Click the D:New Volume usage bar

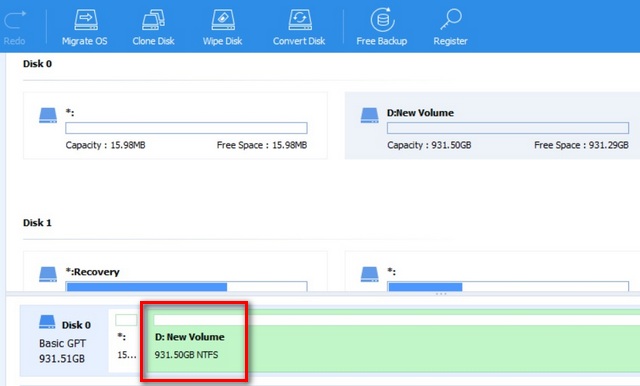click(508, 128)
